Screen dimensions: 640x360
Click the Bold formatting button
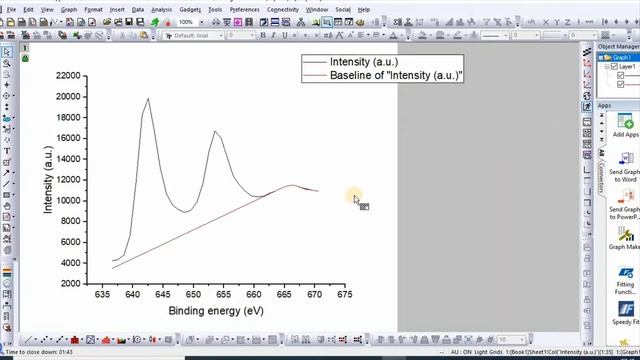(x=263, y=36)
